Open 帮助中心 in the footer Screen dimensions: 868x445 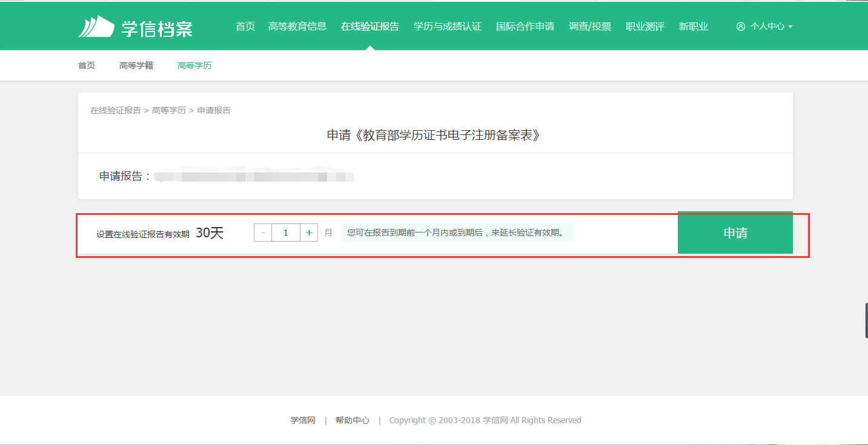click(x=352, y=420)
